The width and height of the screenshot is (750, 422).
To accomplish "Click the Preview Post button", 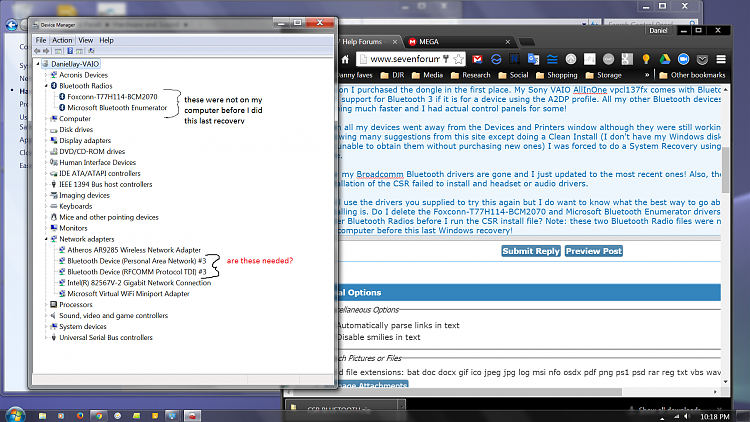I will pos(594,251).
